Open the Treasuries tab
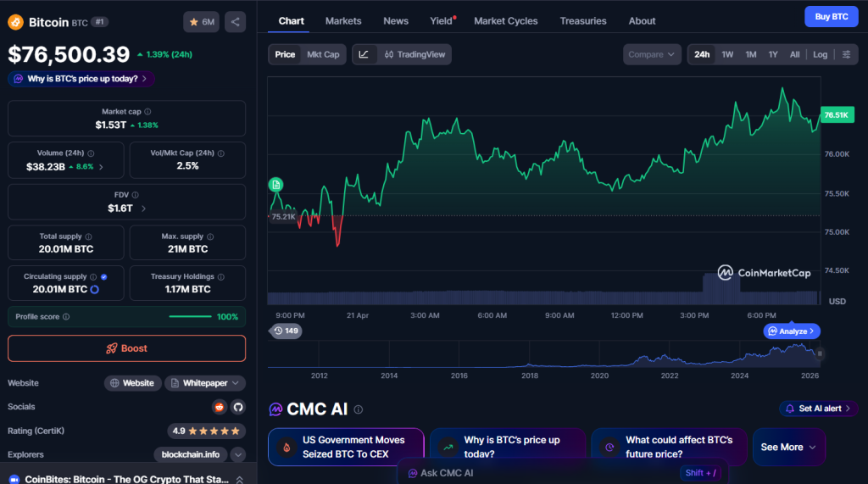The height and width of the screenshot is (484, 868). pos(583,20)
